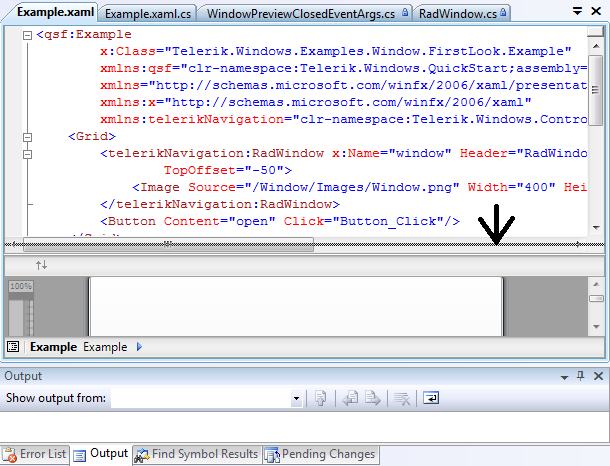Click the XAML editor scroll down arrow
The height and width of the screenshot is (466, 610).
click(x=596, y=228)
